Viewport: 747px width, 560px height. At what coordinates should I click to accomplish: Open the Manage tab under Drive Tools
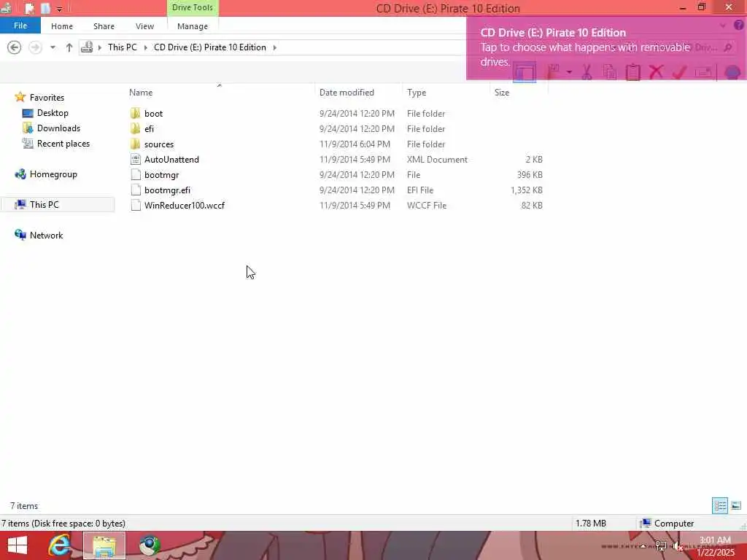(193, 26)
